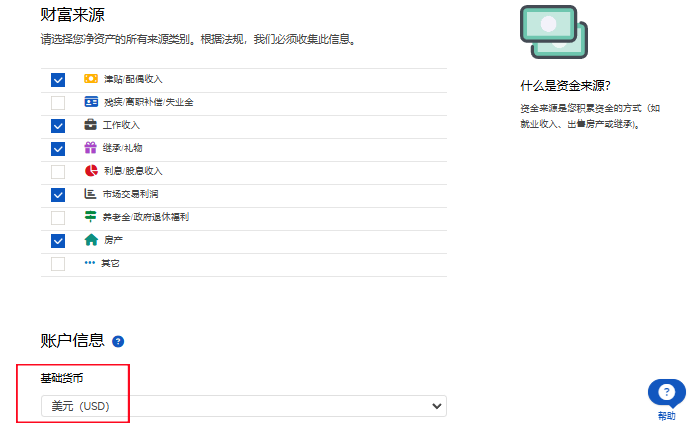Click the chart icon beside 市场交易利润
This screenshot has width=700, height=429.
[x=91, y=194]
